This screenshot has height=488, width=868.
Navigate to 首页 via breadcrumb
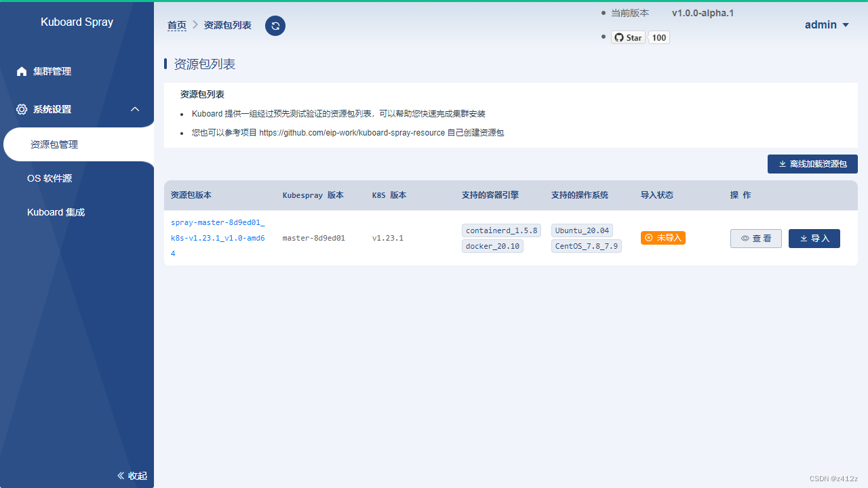point(176,25)
